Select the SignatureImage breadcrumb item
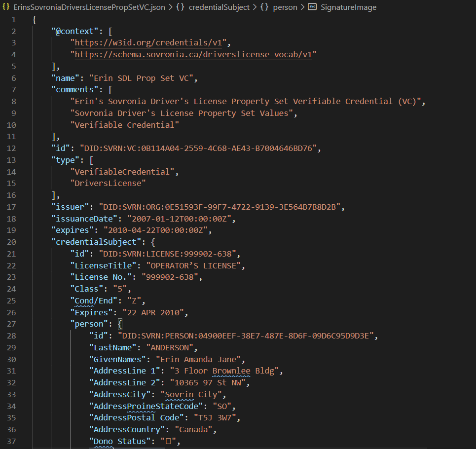The height and width of the screenshot is (449, 476). point(348,7)
